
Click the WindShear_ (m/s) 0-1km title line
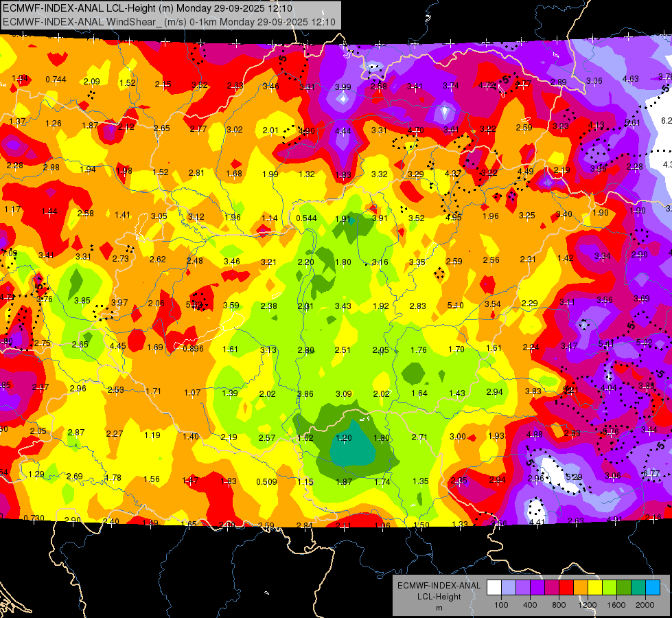point(169,22)
